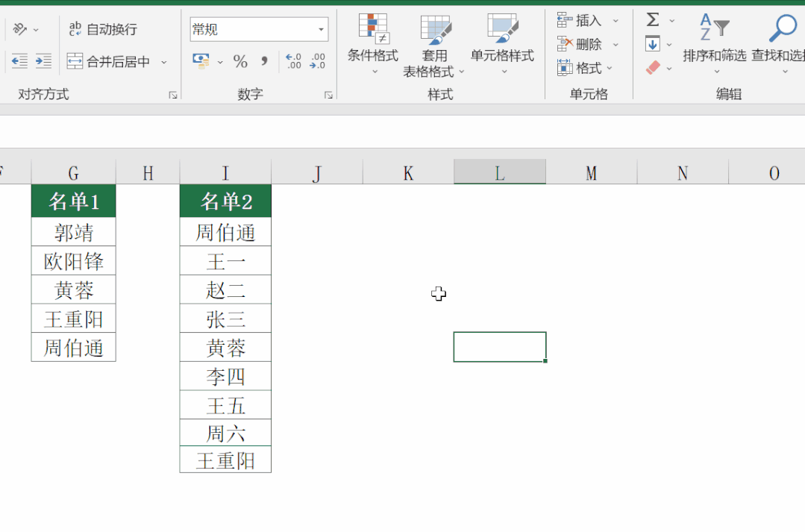Viewport: 805px width, 532px height.
Task: Select column J header
Action: click(317, 172)
